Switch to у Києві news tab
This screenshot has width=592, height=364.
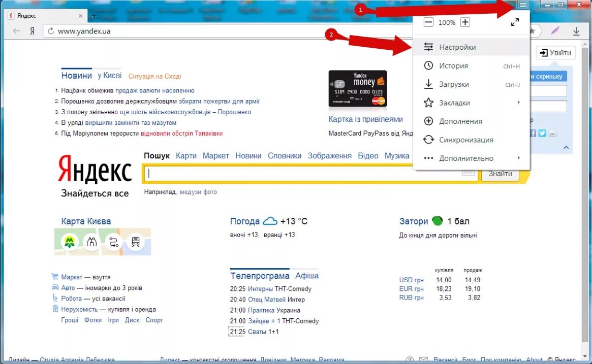(109, 76)
